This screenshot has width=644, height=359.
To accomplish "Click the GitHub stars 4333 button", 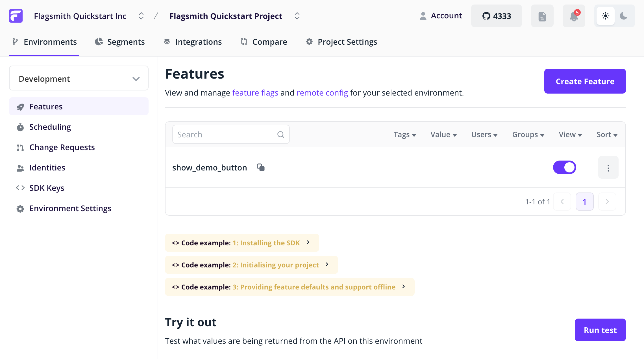I will click(496, 16).
